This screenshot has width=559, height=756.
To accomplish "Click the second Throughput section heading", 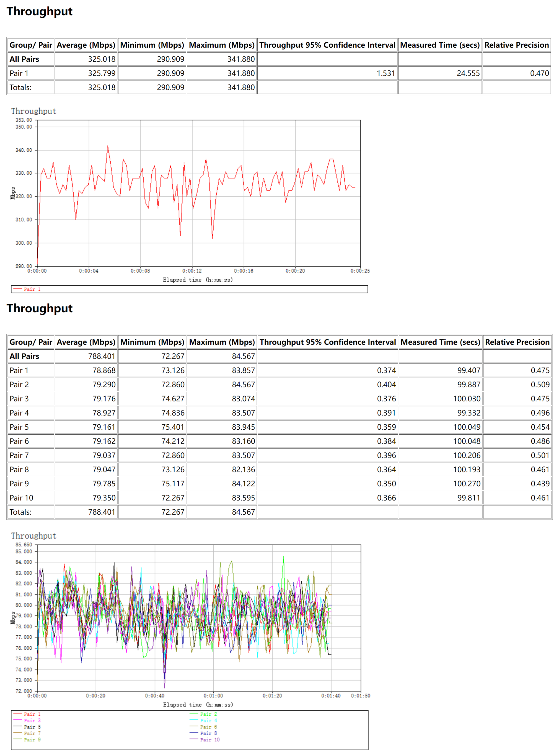I will pos(40,308).
